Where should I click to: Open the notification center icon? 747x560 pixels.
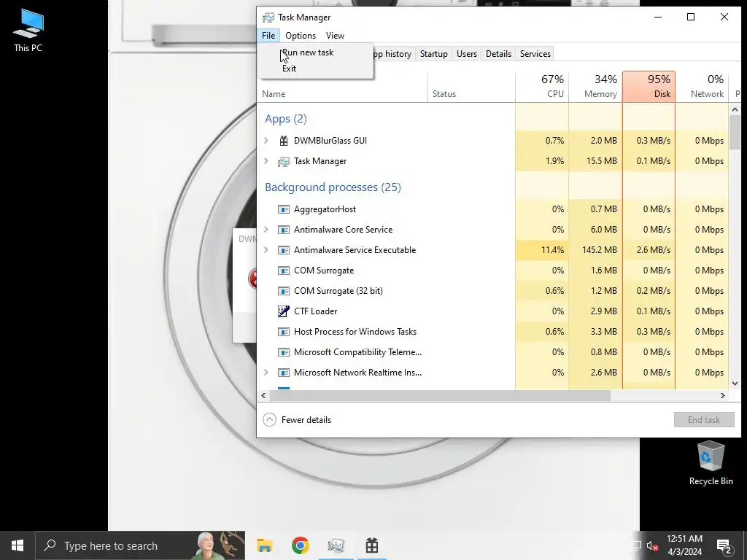[724, 546]
